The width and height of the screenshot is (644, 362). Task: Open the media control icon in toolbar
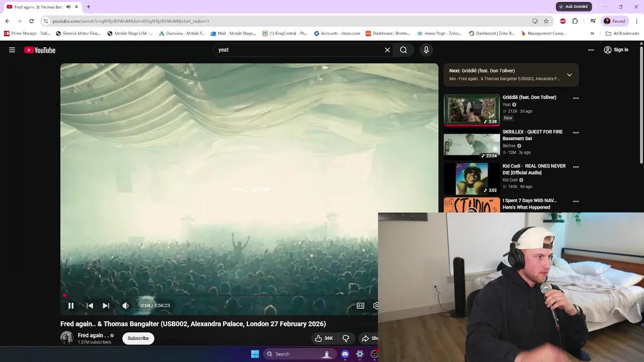click(593, 21)
